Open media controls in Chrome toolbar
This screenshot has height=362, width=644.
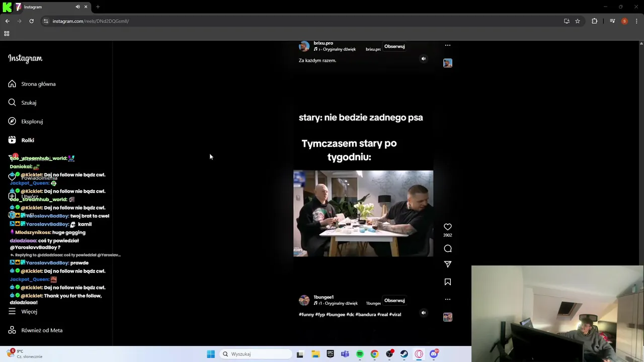pyautogui.click(x=612, y=21)
